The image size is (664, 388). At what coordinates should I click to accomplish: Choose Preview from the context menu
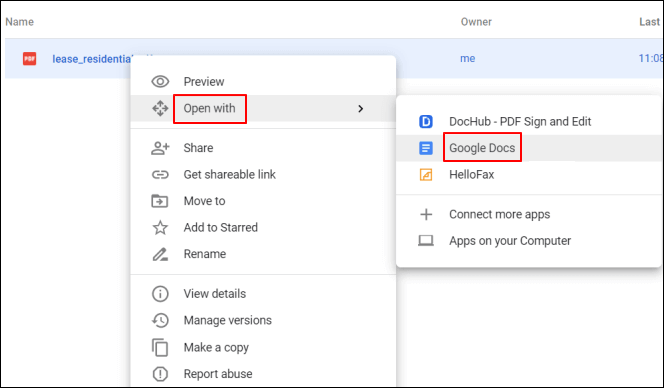(263, 81)
